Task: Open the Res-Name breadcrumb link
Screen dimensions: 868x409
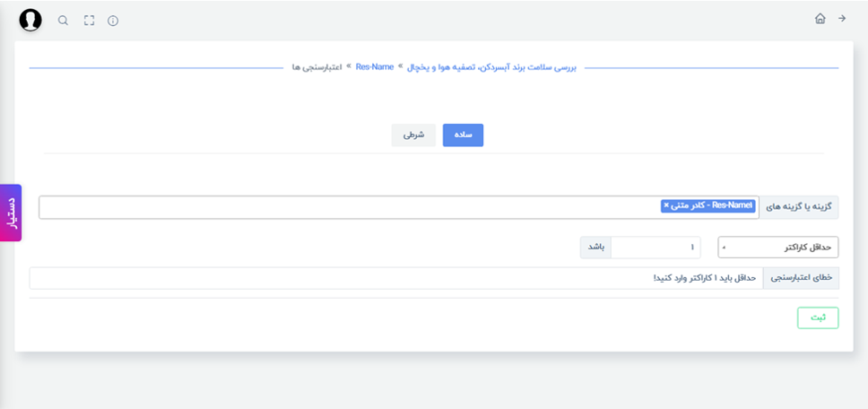Action: point(375,67)
